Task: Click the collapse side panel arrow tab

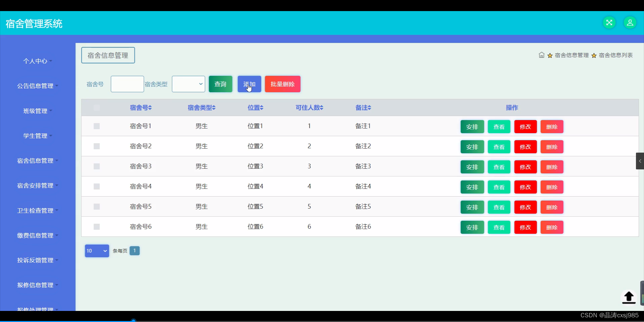Action: 640,161
